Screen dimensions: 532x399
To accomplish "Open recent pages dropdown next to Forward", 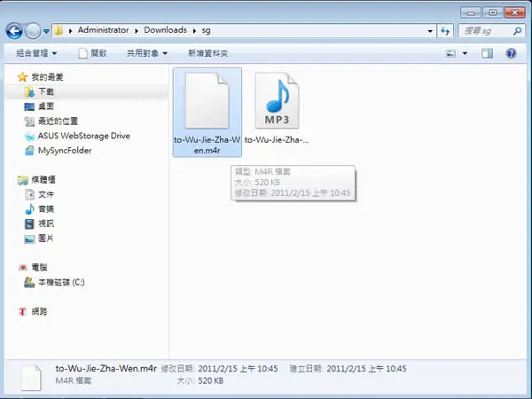I will coord(46,31).
